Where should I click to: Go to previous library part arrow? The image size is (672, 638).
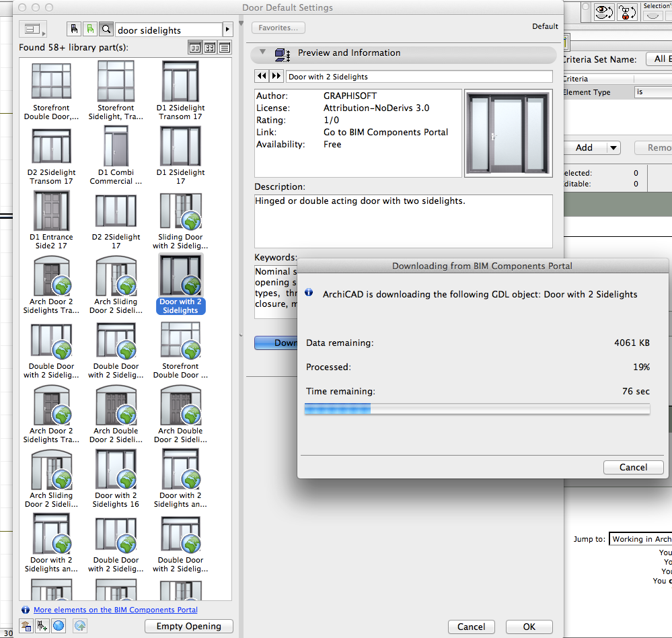click(262, 76)
